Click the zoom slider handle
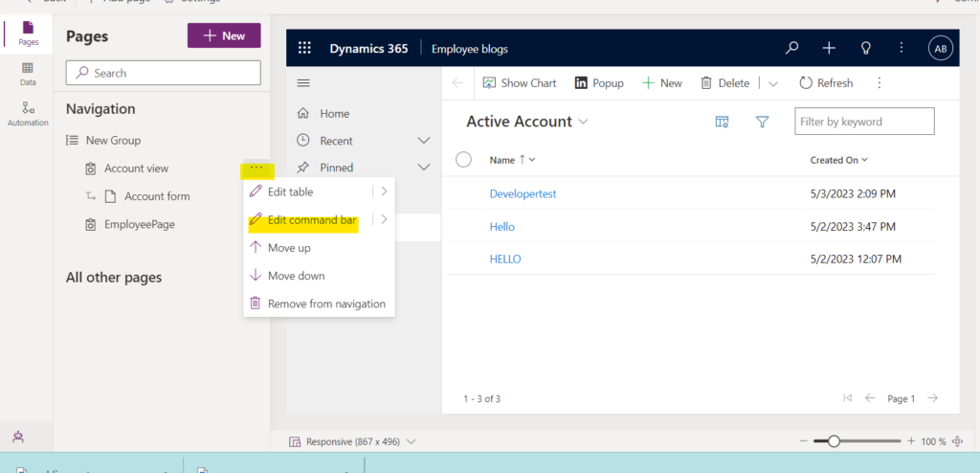Image resolution: width=980 pixels, height=473 pixels. point(834,441)
